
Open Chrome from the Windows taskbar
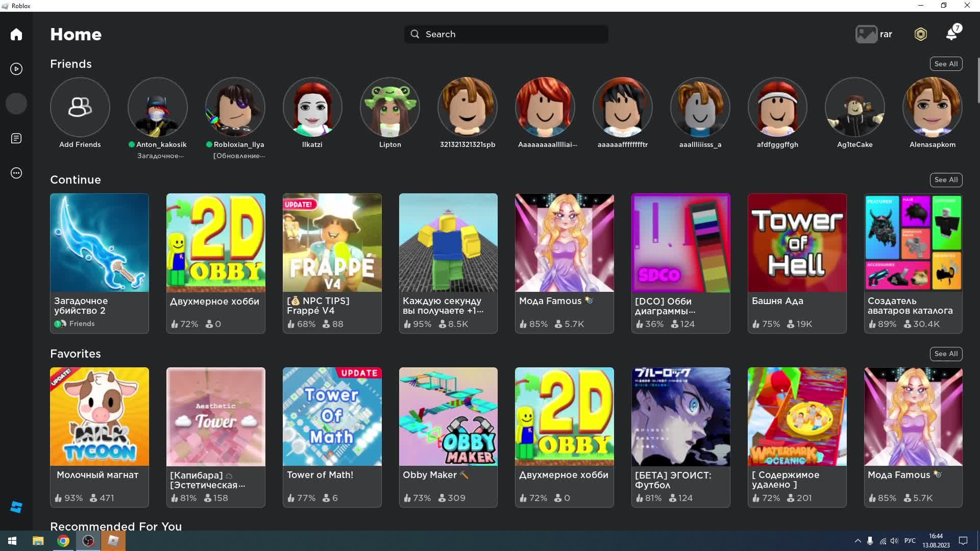click(63, 541)
